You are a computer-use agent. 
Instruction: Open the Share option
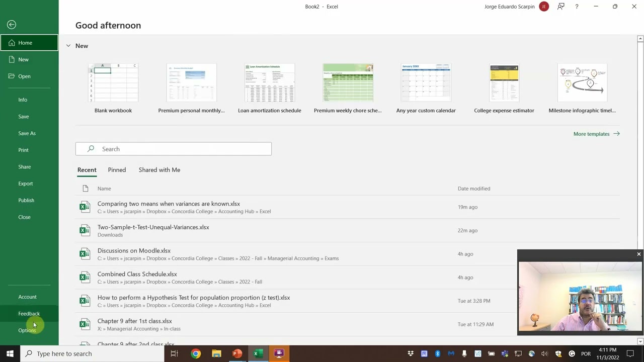[29, 166]
